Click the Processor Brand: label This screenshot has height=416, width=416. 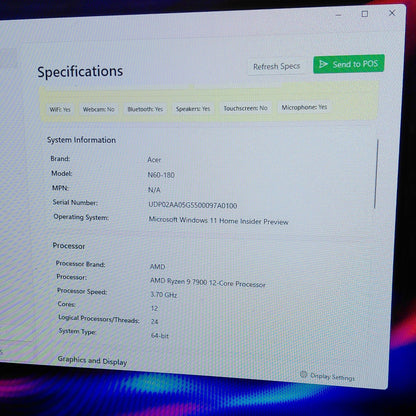80,264
